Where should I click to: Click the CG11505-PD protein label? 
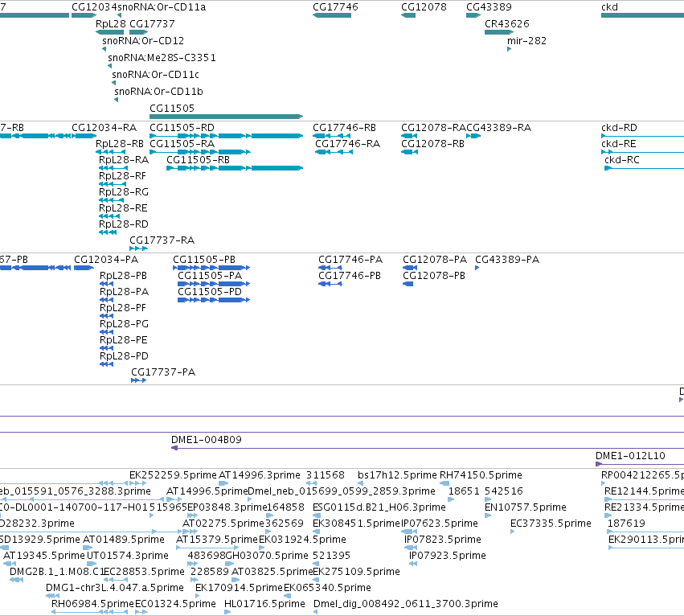click(x=210, y=292)
